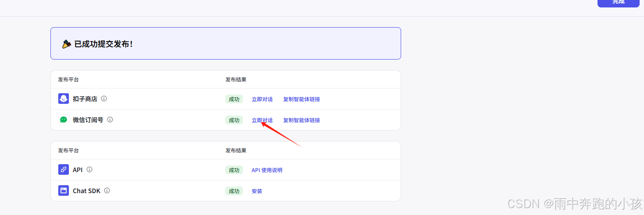Viewport: 644px width, 215px height.
Task: Open the API 使用说明 link
Action: [267, 170]
